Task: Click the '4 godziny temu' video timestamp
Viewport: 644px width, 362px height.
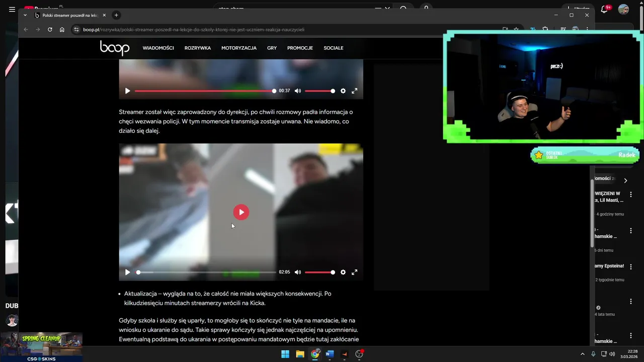Action: (x=610, y=214)
